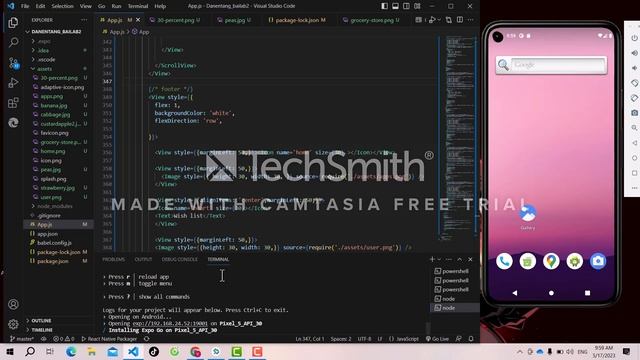Click master branch in status bar
640x360 pixels.
click(x=22, y=339)
